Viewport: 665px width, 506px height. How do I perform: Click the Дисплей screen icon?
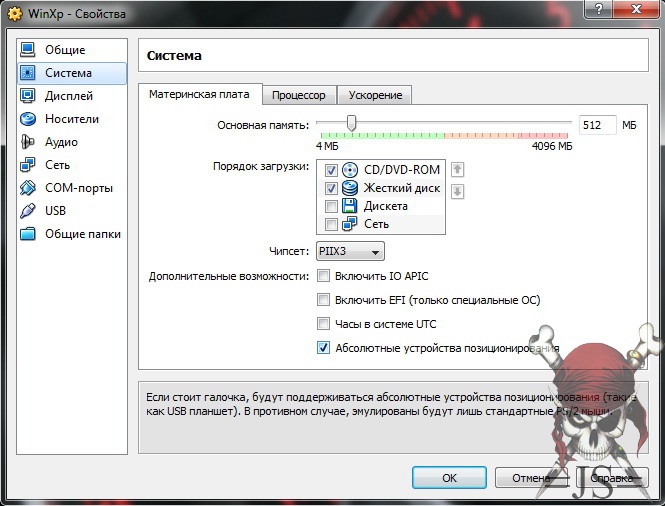28,96
